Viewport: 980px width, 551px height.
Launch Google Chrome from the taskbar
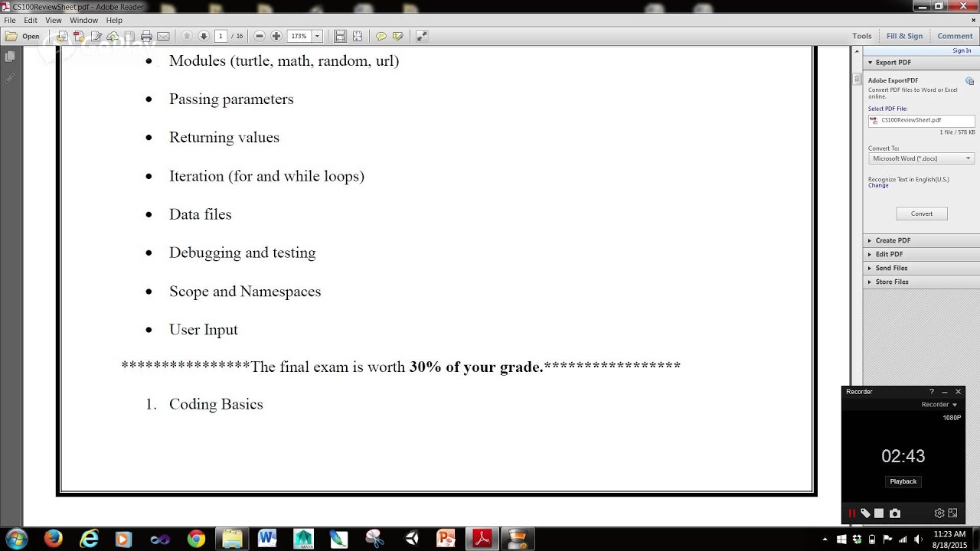(196, 539)
